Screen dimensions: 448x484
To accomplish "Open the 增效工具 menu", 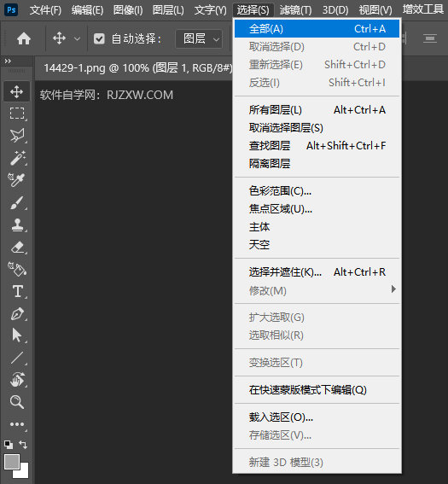I will (x=423, y=9).
